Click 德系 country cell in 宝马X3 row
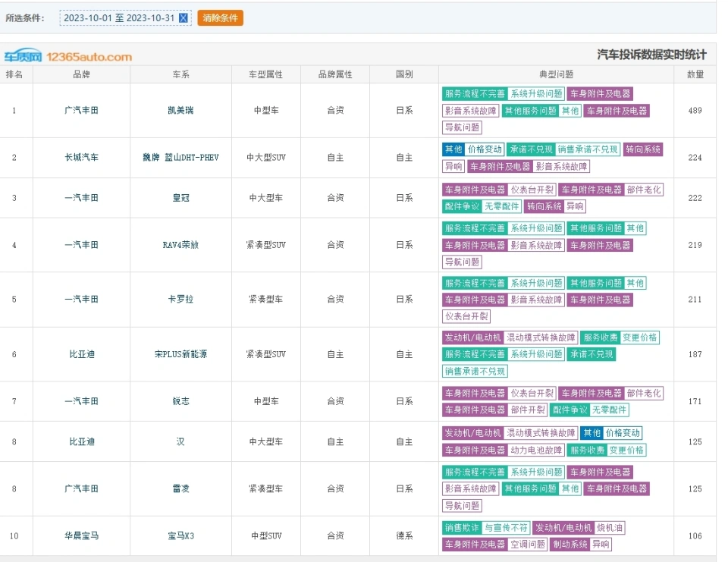The height and width of the screenshot is (562, 728). point(404,536)
